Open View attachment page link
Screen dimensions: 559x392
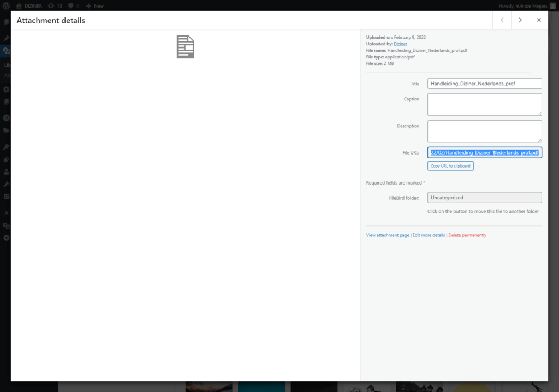[x=388, y=235]
